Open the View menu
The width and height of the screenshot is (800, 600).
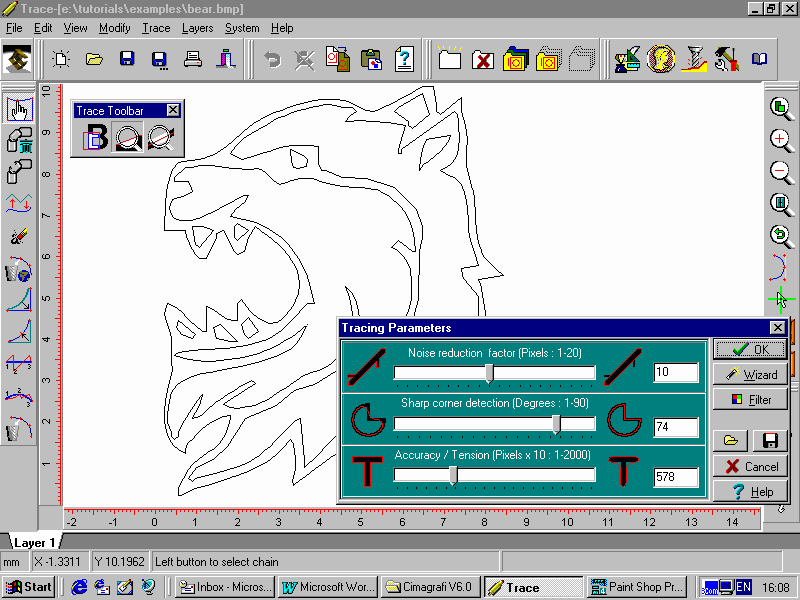click(x=76, y=28)
